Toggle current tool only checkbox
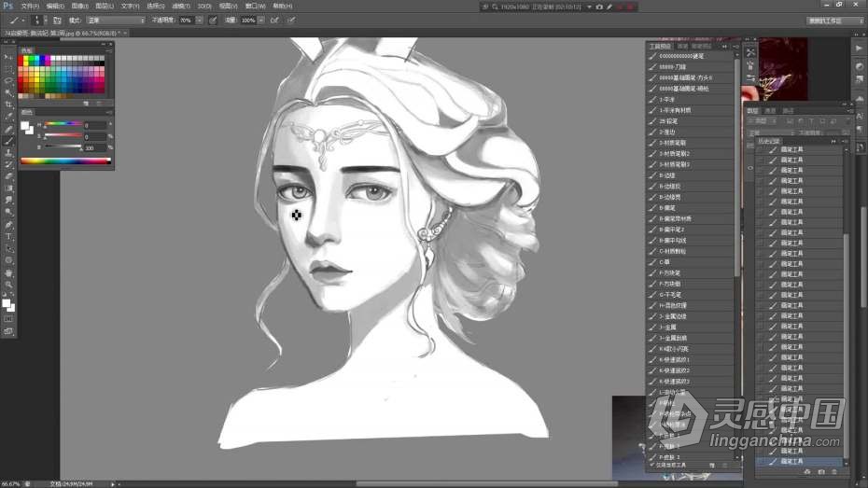 (x=652, y=465)
